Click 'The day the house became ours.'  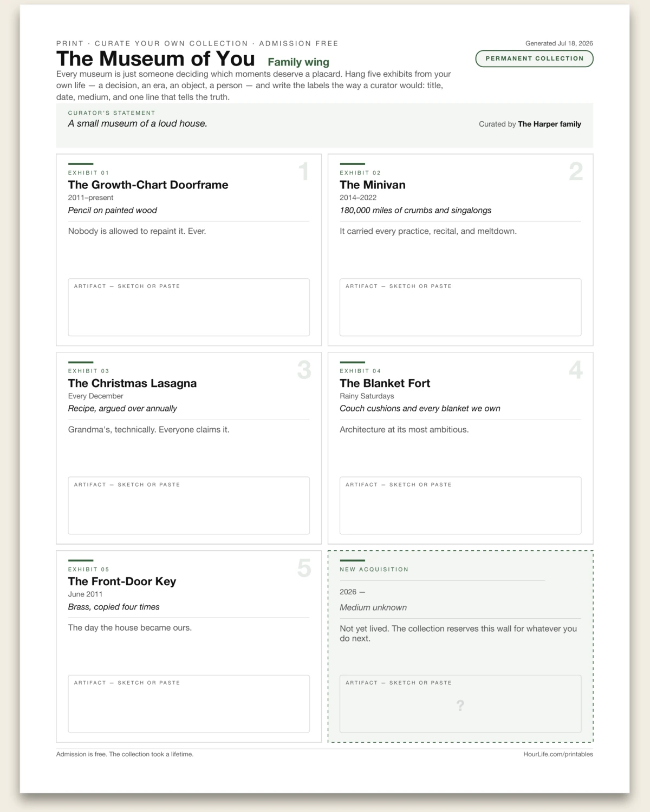[130, 628]
